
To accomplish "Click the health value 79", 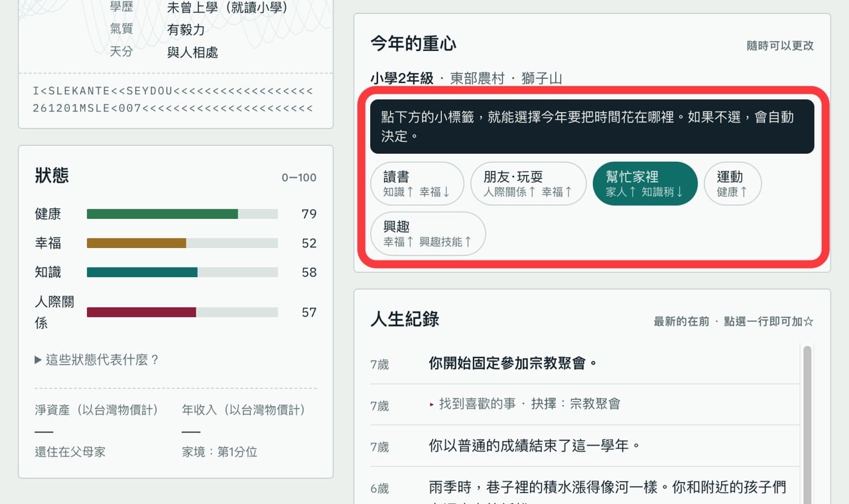I will 309,214.
